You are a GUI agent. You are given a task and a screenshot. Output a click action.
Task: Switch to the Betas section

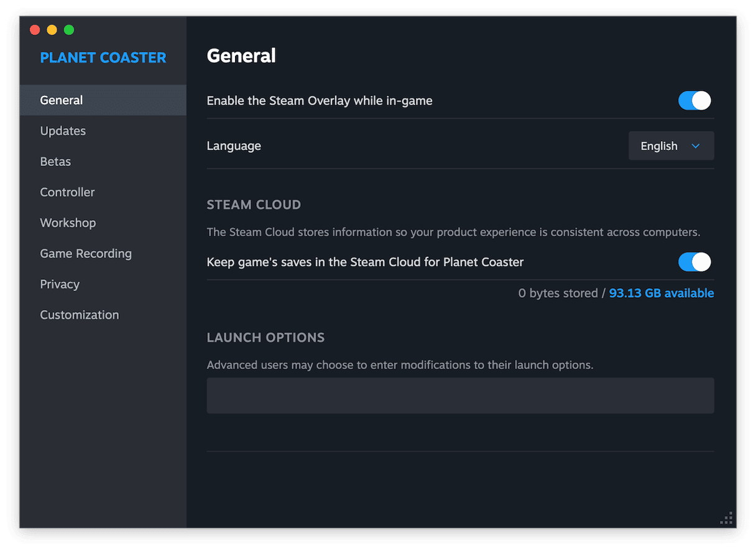(x=55, y=162)
